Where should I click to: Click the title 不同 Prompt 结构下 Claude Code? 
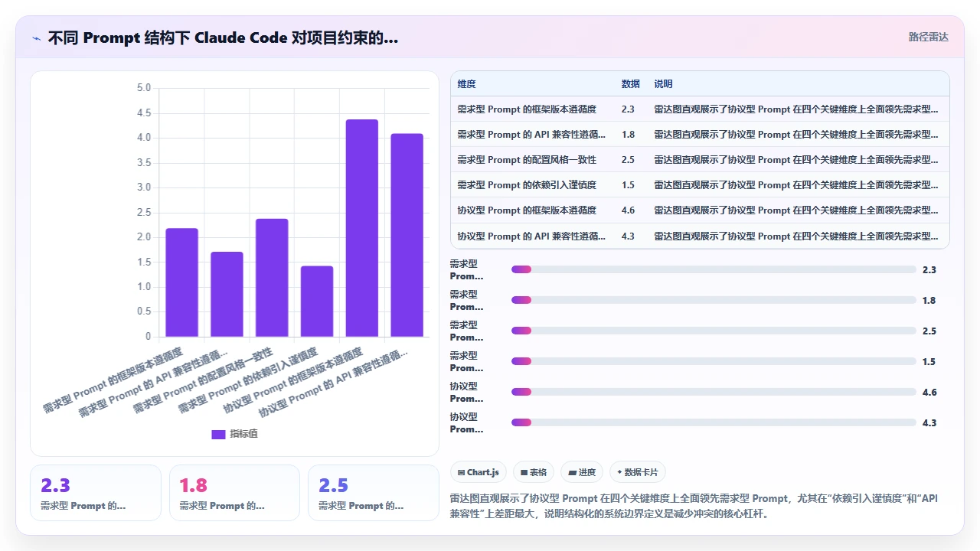[x=223, y=37]
